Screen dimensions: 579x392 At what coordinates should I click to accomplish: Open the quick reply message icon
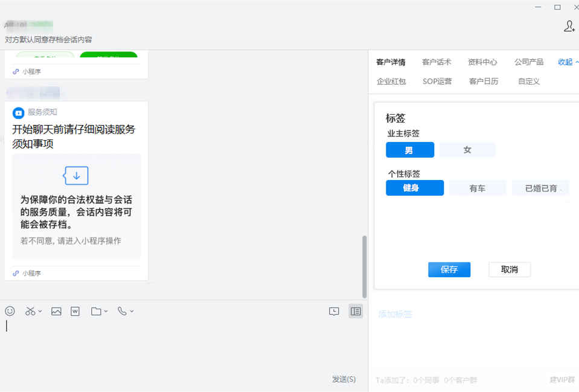pyautogui.click(x=334, y=311)
